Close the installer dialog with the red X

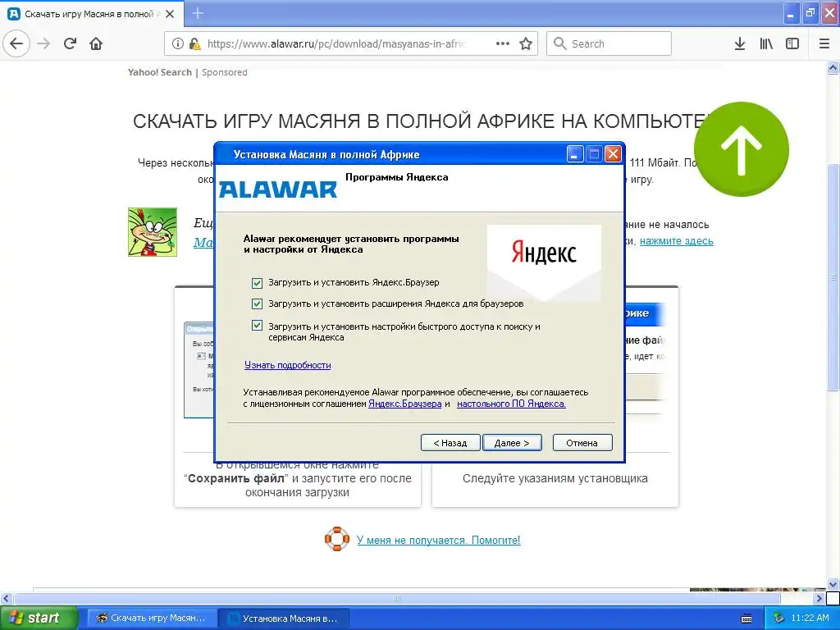612,154
